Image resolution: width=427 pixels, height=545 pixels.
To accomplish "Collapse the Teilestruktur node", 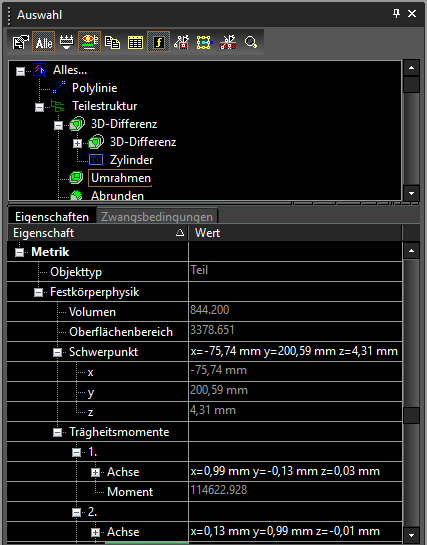I will (x=40, y=107).
